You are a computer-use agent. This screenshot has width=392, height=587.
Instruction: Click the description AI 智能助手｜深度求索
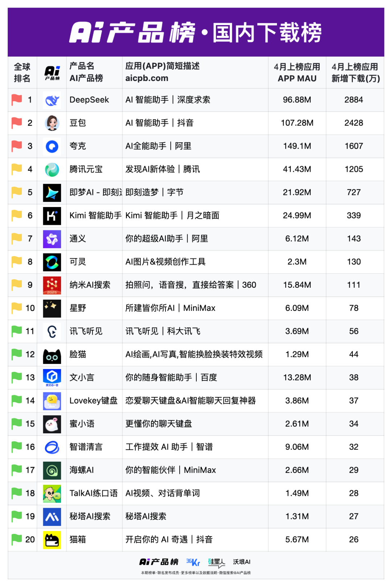pyautogui.click(x=168, y=100)
